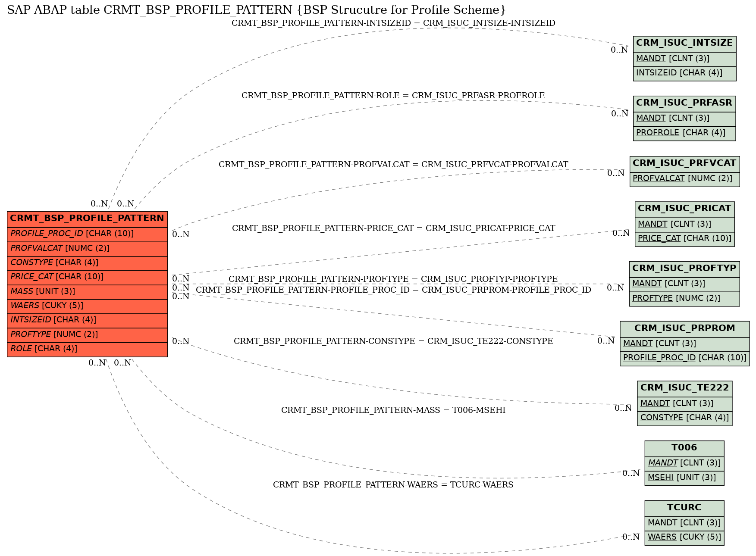This screenshot has height=556, width=756.
Task: Open the CRM_ISUC_INTSIZE table header
Action: (684, 44)
